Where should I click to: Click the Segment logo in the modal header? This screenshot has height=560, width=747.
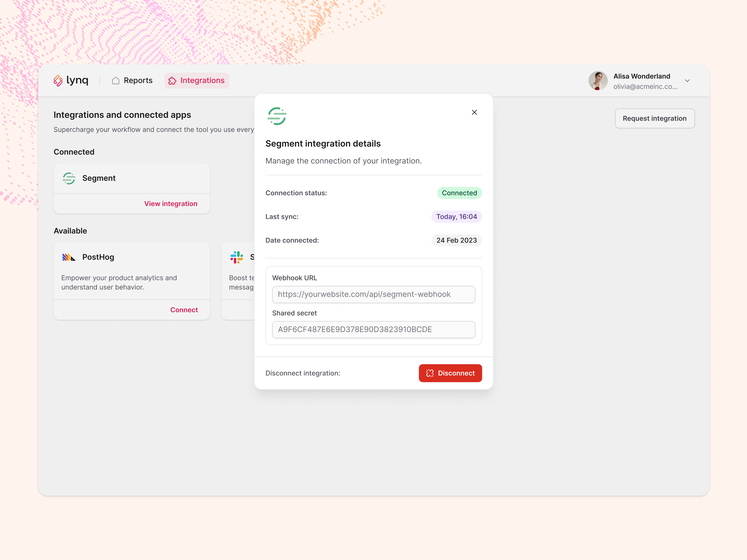point(277,116)
